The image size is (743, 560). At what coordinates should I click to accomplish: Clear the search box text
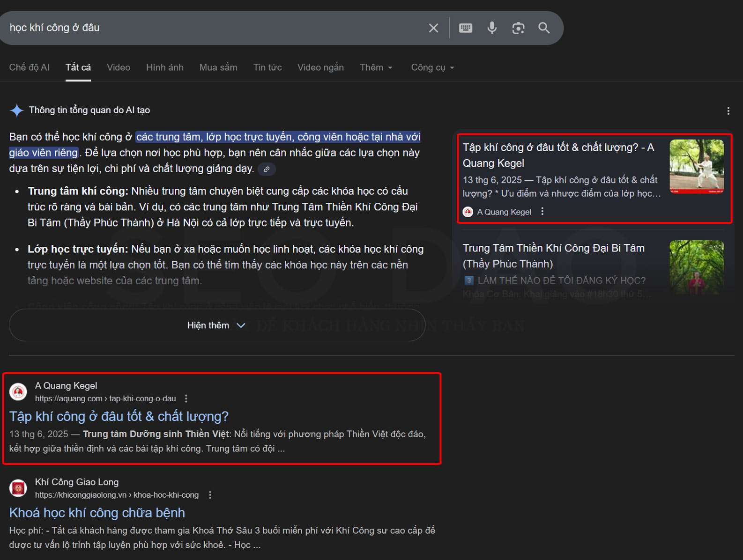(x=433, y=28)
